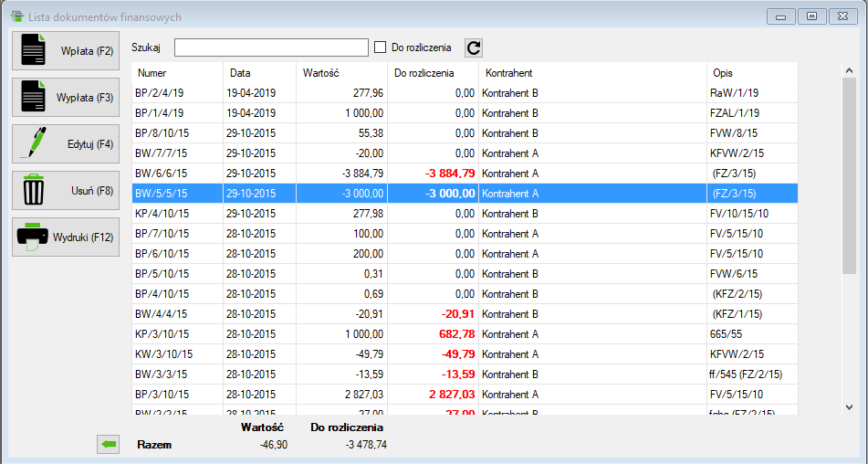Sort list by Kontrahent column header

point(591,73)
